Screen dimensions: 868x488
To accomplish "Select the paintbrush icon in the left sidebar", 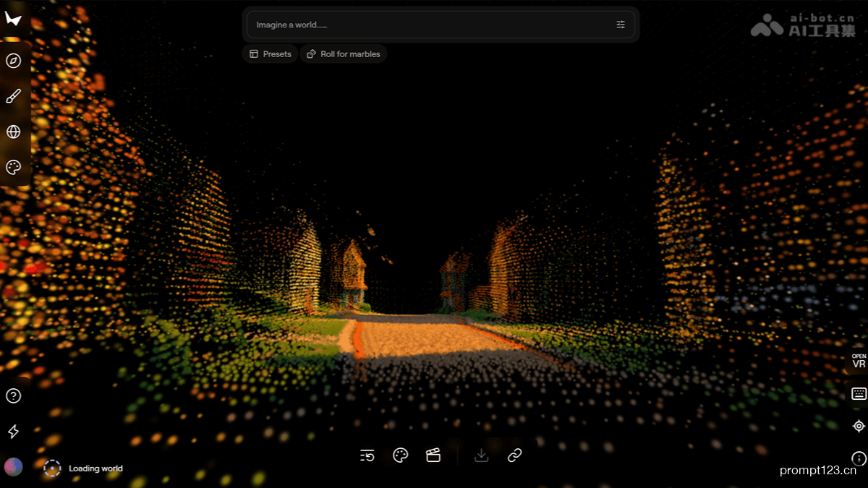I will 13,96.
